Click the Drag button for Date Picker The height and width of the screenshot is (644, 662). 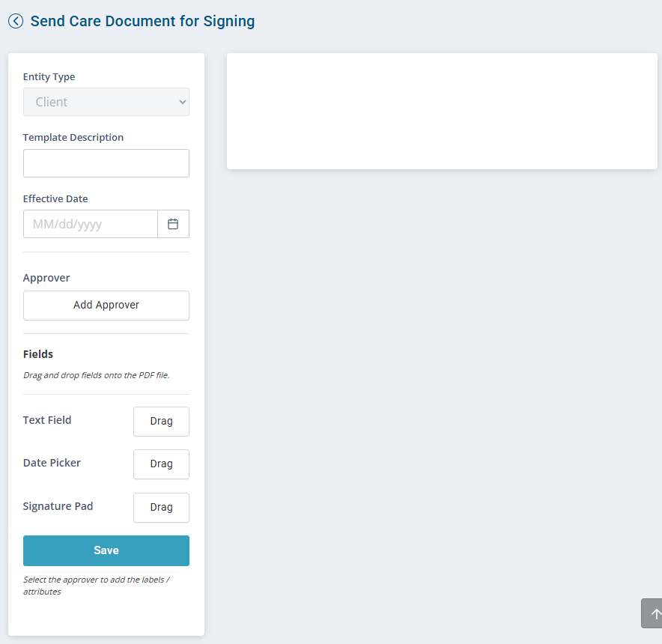161,464
